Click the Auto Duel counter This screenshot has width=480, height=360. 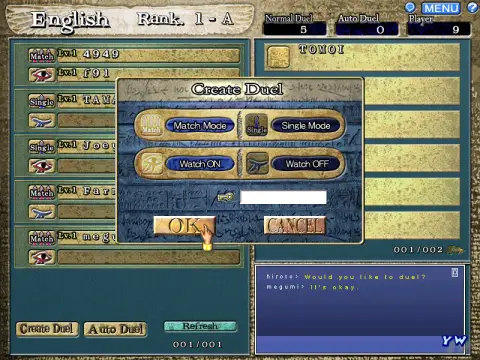click(367, 30)
